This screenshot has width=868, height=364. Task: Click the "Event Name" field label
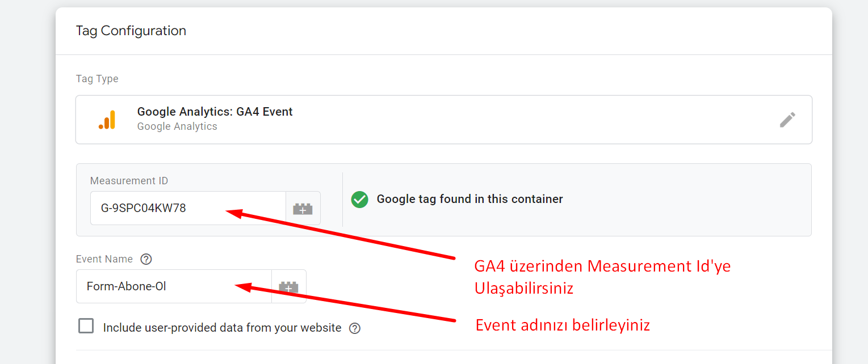(x=104, y=259)
